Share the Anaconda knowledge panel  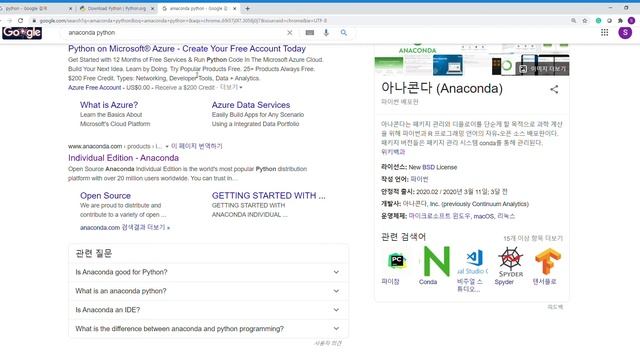pyautogui.click(x=554, y=89)
